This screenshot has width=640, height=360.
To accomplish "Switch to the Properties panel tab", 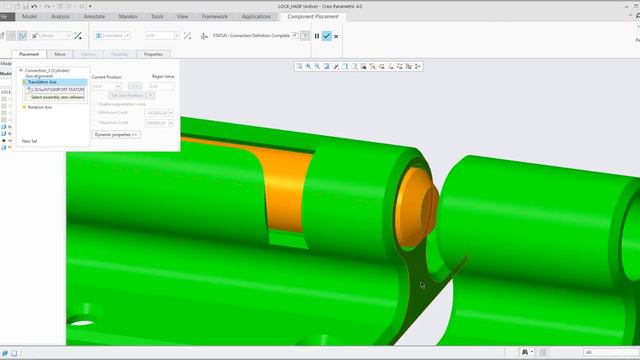I will (x=153, y=54).
